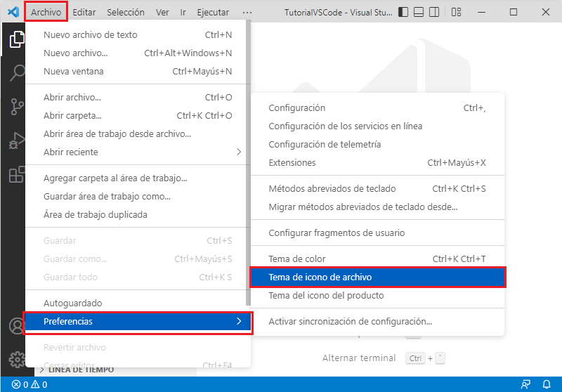Image resolution: width=562 pixels, height=392 pixels.
Task: Open Configuración de los servicios en línea
Action: 377,126
